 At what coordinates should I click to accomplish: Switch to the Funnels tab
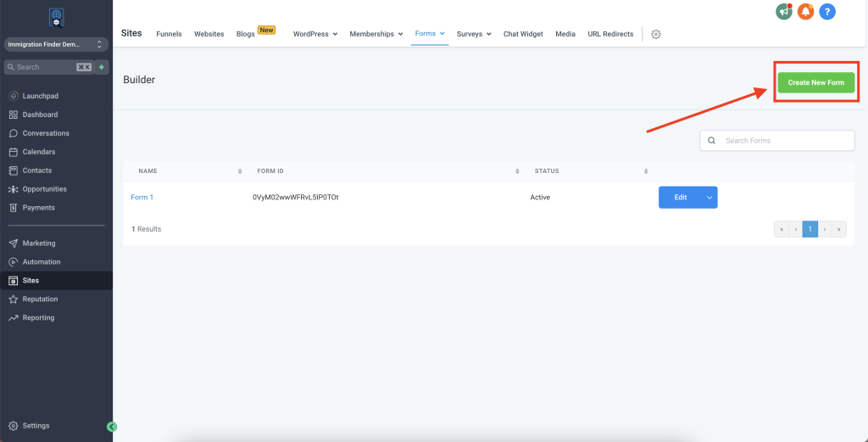pyautogui.click(x=169, y=34)
